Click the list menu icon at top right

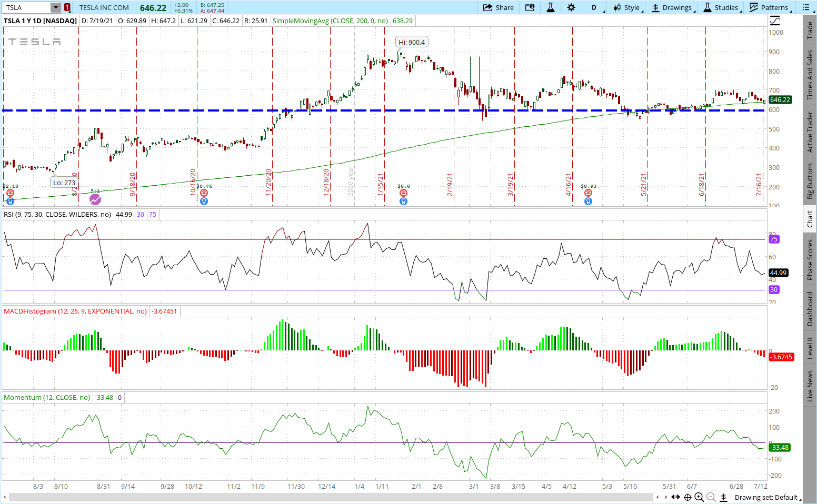[x=806, y=7]
